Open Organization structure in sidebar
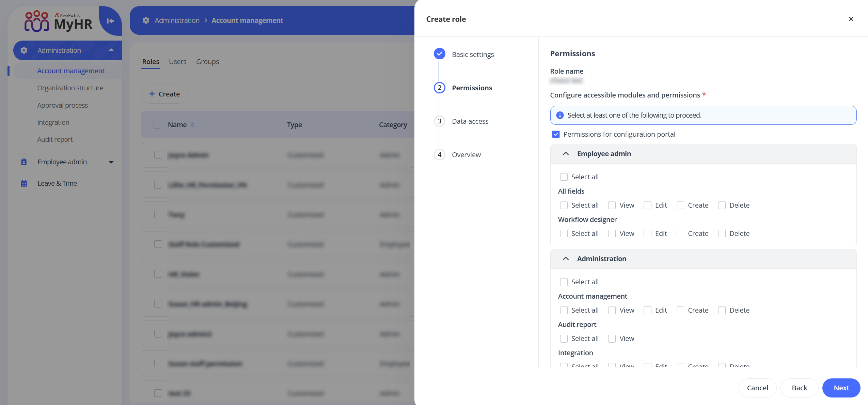Image resolution: width=868 pixels, height=405 pixels. coord(70,88)
